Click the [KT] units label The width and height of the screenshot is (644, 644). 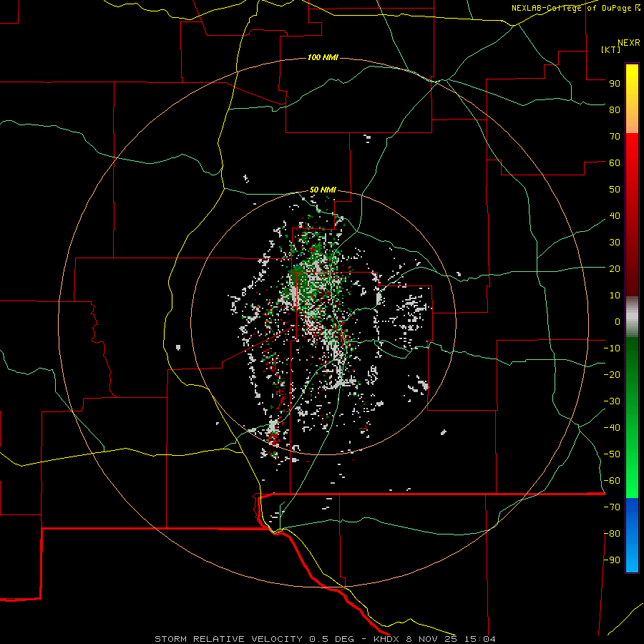pos(610,49)
